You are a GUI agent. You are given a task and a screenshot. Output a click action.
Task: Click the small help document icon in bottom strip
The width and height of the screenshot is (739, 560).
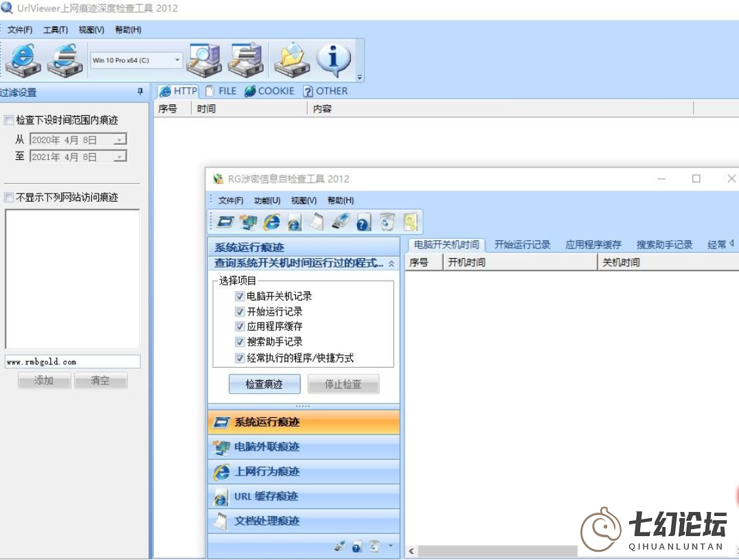(x=357, y=546)
